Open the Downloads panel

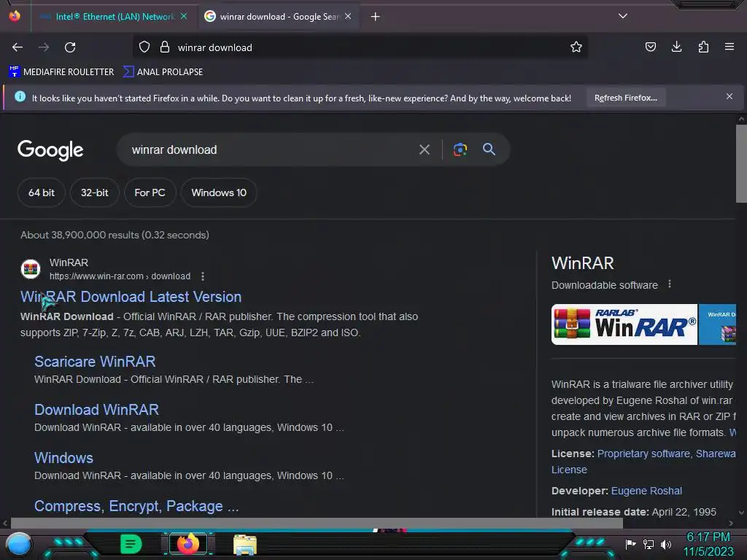(x=676, y=47)
